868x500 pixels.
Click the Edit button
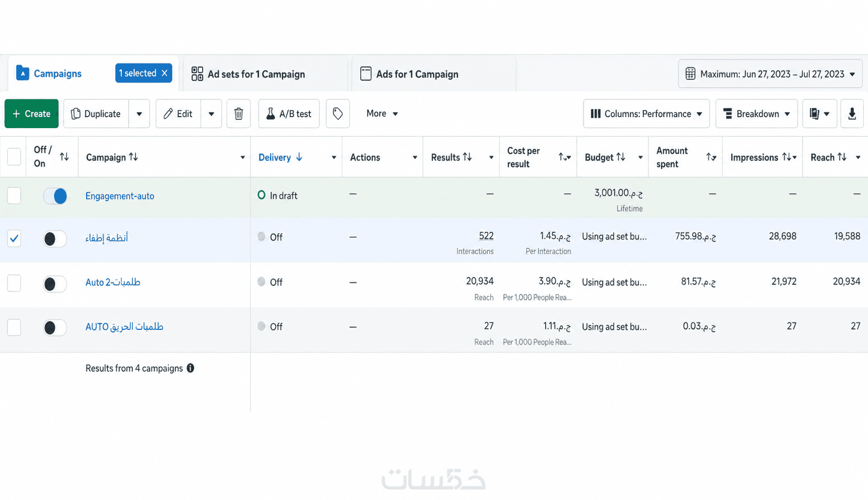179,113
